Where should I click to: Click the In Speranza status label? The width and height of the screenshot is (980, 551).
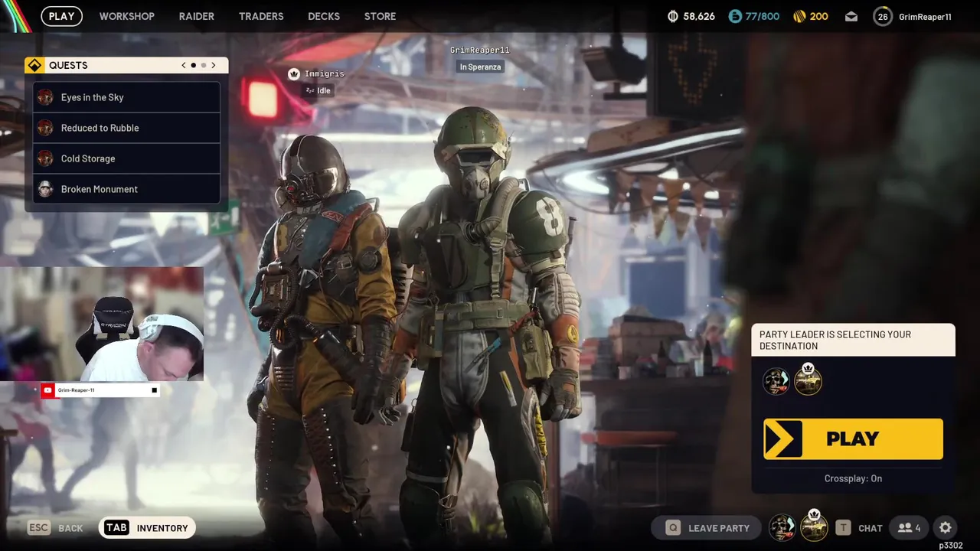[x=480, y=67]
